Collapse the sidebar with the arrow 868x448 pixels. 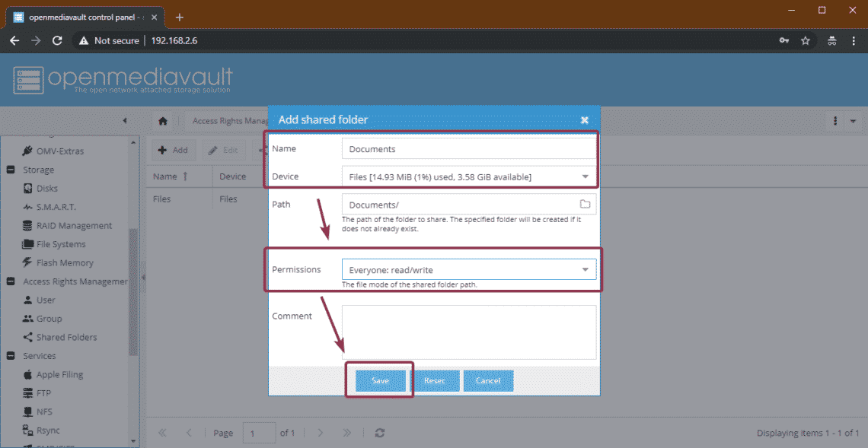(x=125, y=120)
